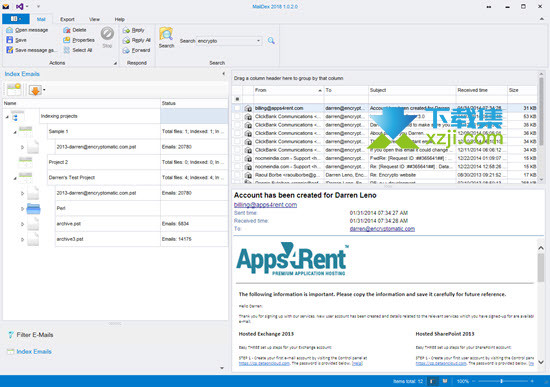550x387 pixels.
Task: Tick the checkbox for 12/11/2014 06:06:12 ClickBank email
Action: [x=237, y=150]
